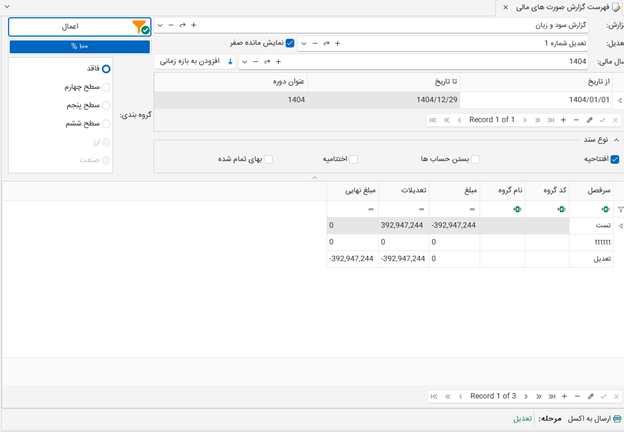Click redirect arrow icon beside report field
Image resolution: width=624 pixels, height=432 pixels.
point(182,25)
